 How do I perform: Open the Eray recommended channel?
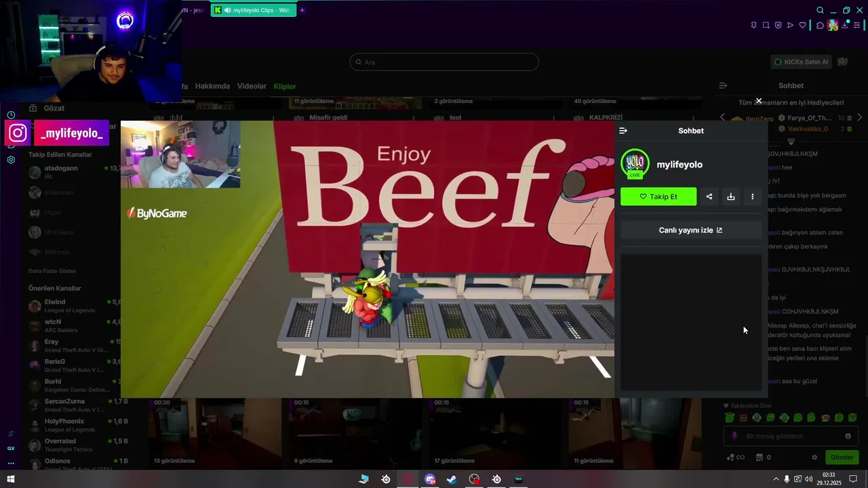73,346
